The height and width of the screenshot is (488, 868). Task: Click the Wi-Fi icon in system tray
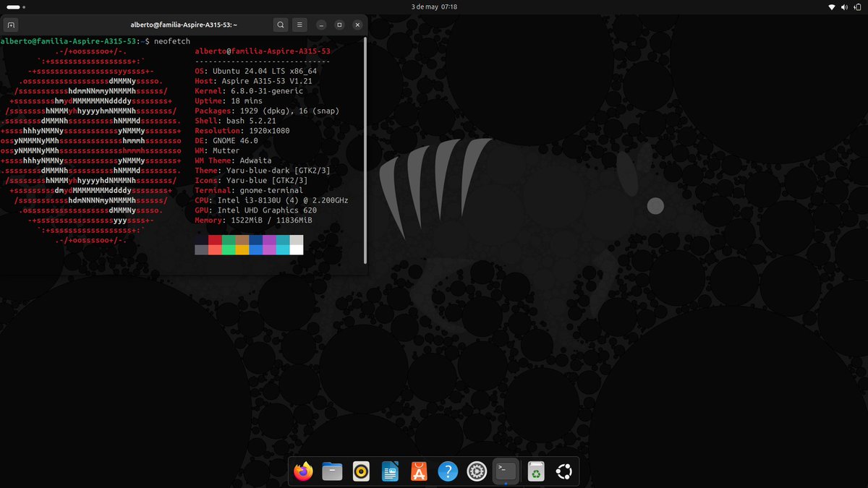[832, 7]
